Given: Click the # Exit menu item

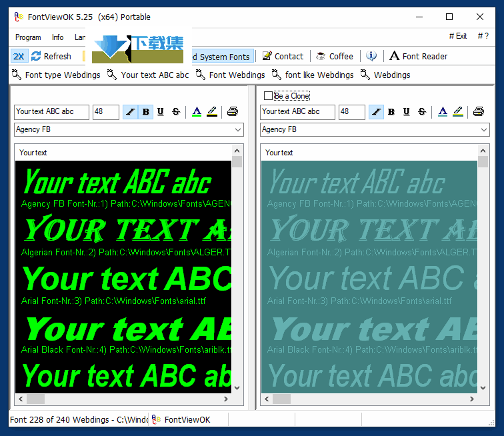Looking at the screenshot, I should pos(458,36).
